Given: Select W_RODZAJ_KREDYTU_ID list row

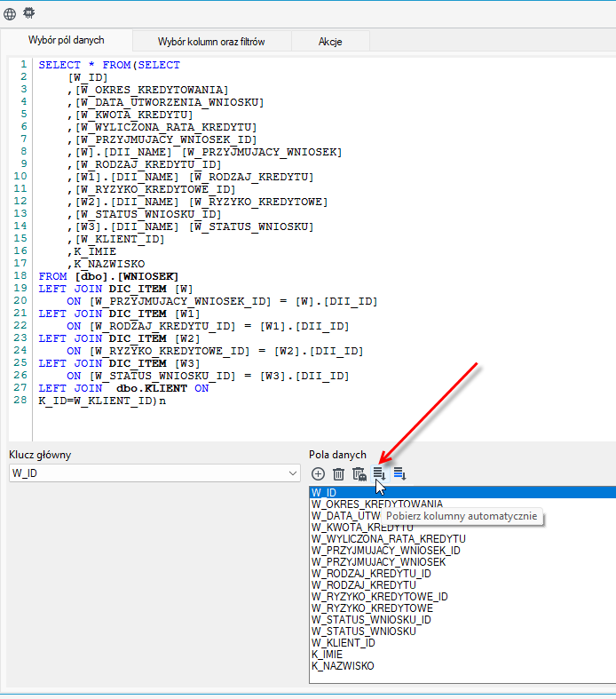Looking at the screenshot, I should [462, 574].
